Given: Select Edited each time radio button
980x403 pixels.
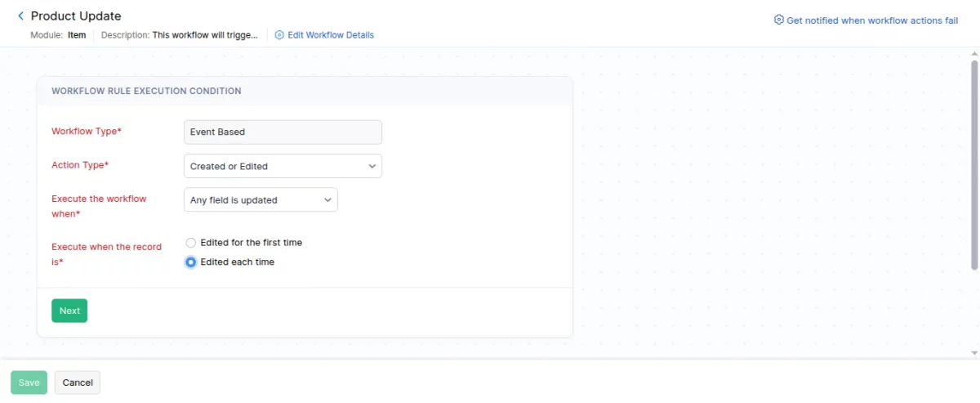Looking at the screenshot, I should (191, 262).
